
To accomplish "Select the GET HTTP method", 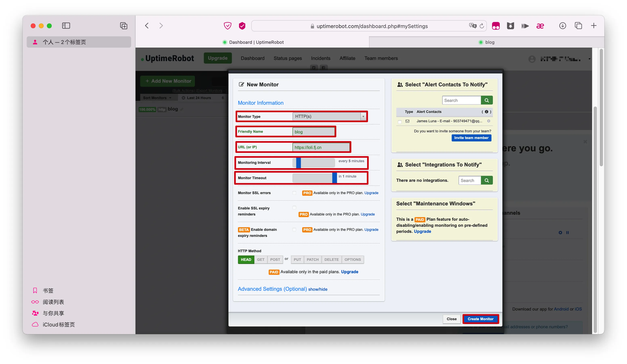I will (261, 260).
